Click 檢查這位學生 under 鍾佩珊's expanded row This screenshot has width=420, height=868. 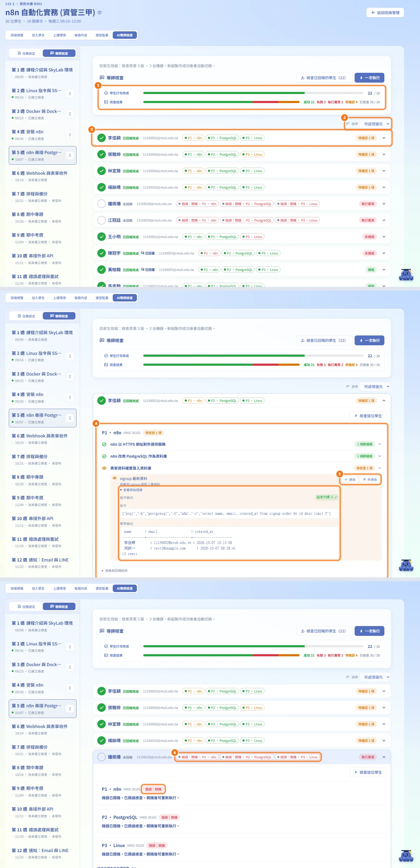[368, 772]
